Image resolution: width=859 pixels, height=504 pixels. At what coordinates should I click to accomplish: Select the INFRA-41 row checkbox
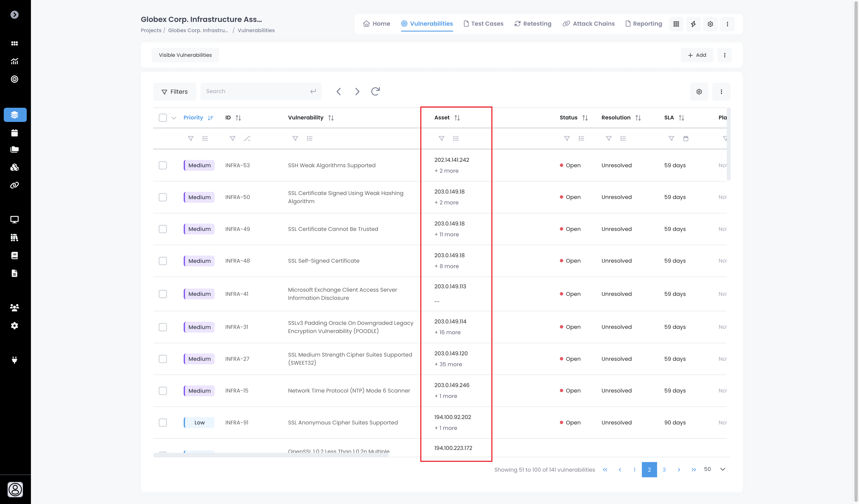163,294
